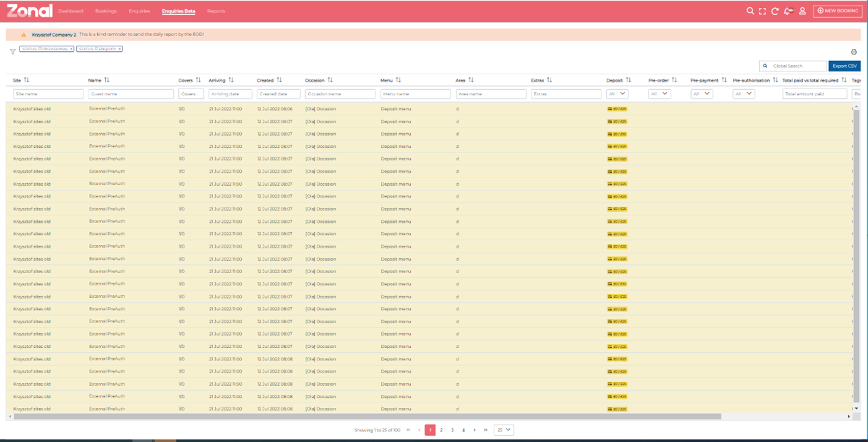Click the Occasion name filter field
This screenshot has width=868, height=442.
[x=340, y=94]
